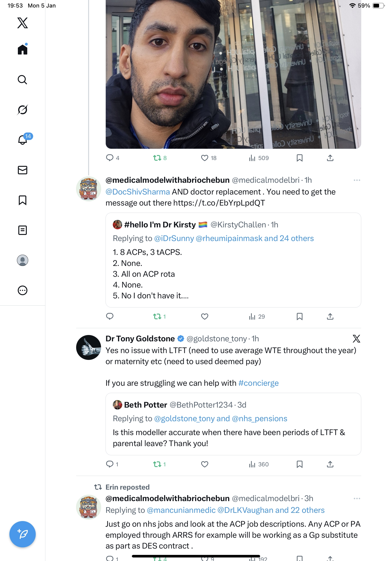The image size is (392, 561).
Task: Open the Search icon in sidebar
Action: click(x=23, y=80)
